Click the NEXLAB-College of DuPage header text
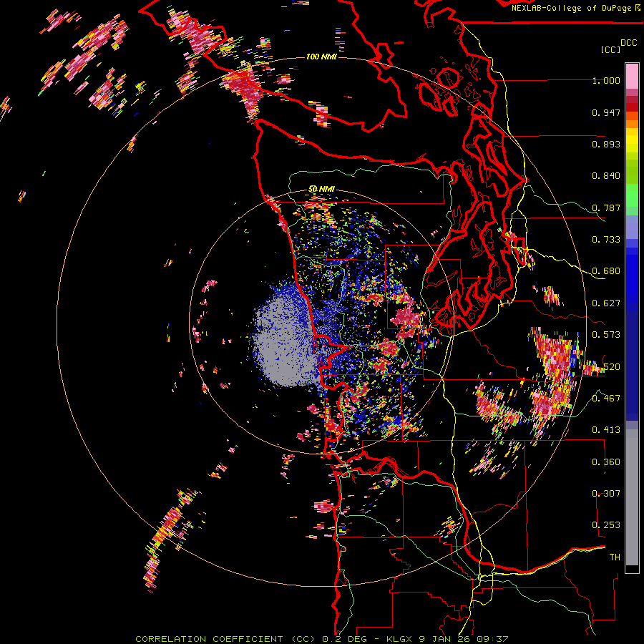The image size is (644, 644). click(571, 8)
